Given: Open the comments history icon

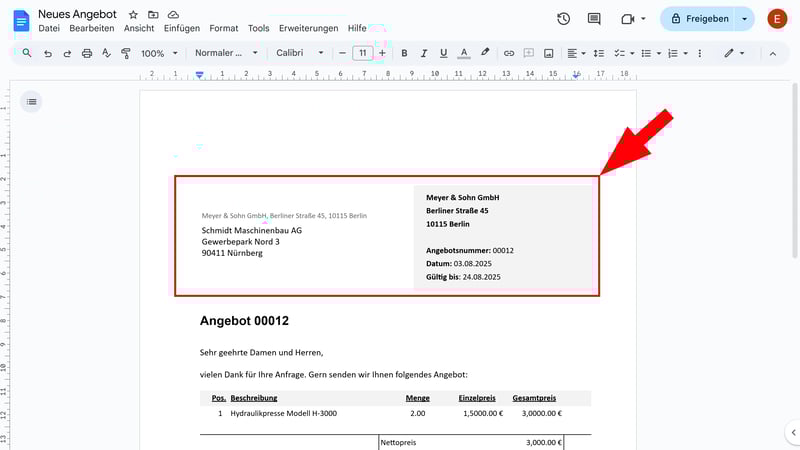Looking at the screenshot, I should [594, 19].
